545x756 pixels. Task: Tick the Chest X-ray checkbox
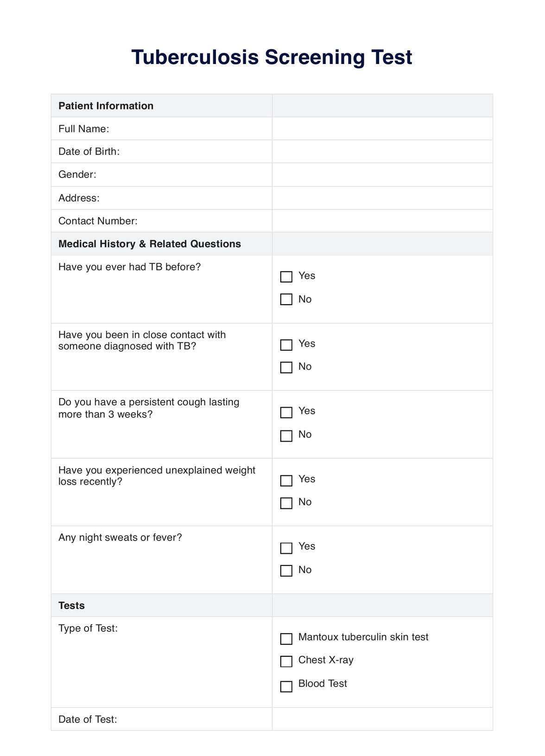point(286,661)
